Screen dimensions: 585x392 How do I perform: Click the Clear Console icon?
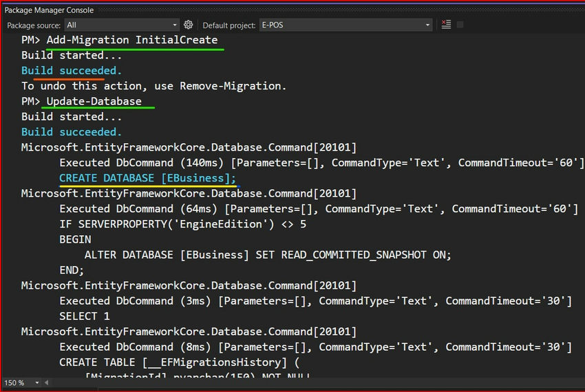tap(446, 25)
